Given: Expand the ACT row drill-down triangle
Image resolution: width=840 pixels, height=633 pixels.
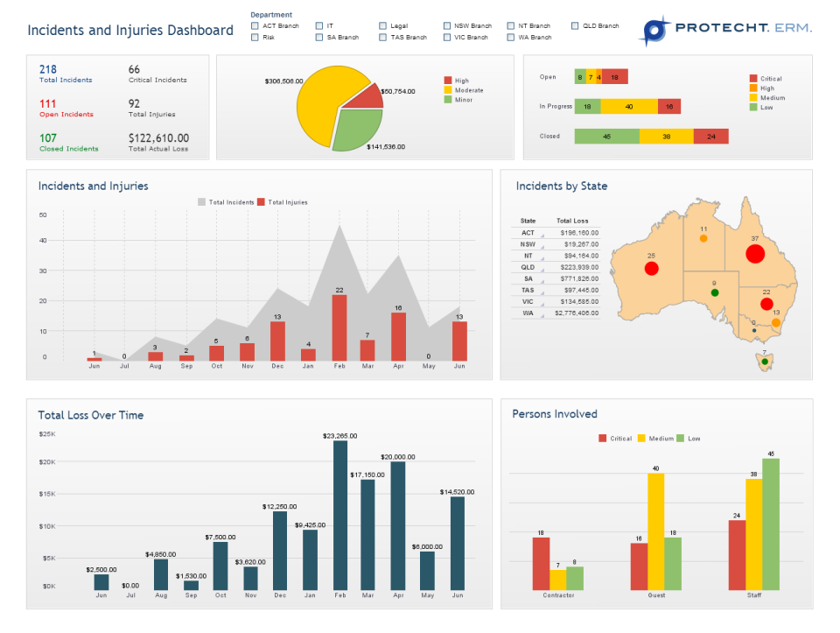Looking at the screenshot, I should (542, 236).
